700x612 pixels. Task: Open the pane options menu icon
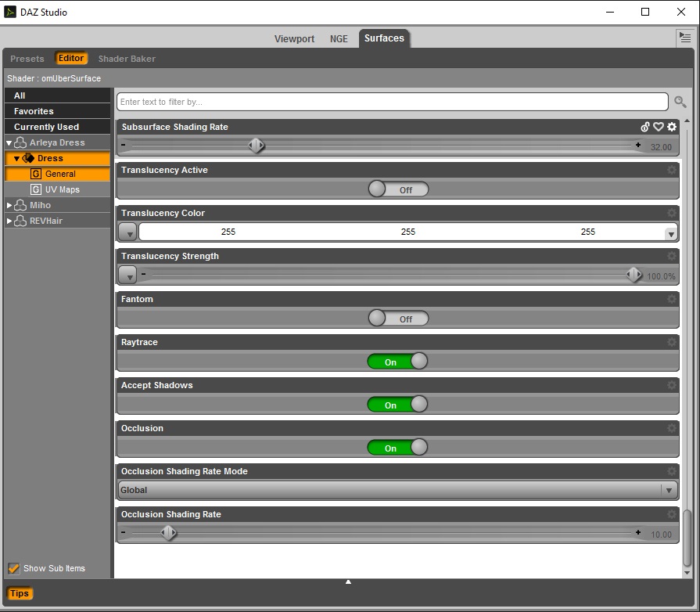tap(685, 37)
